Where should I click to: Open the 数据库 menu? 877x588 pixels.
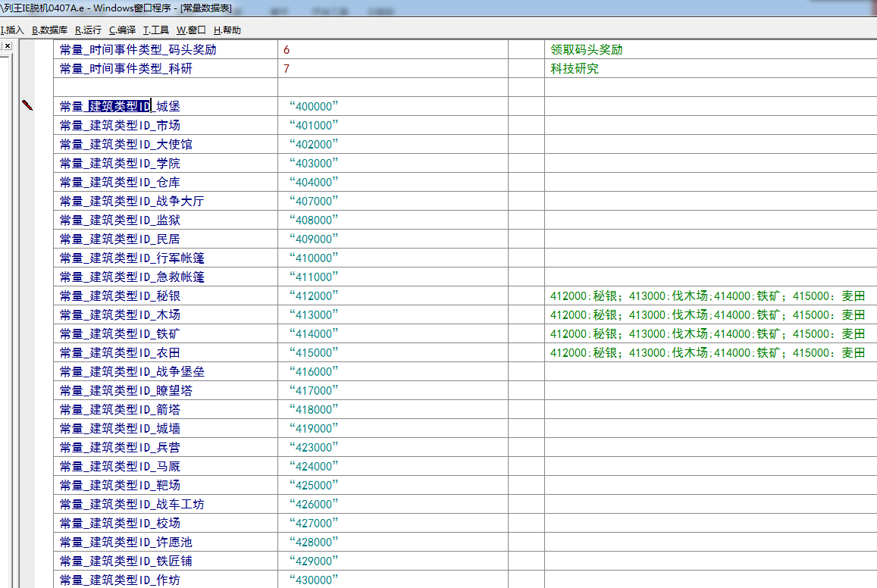click(49, 30)
